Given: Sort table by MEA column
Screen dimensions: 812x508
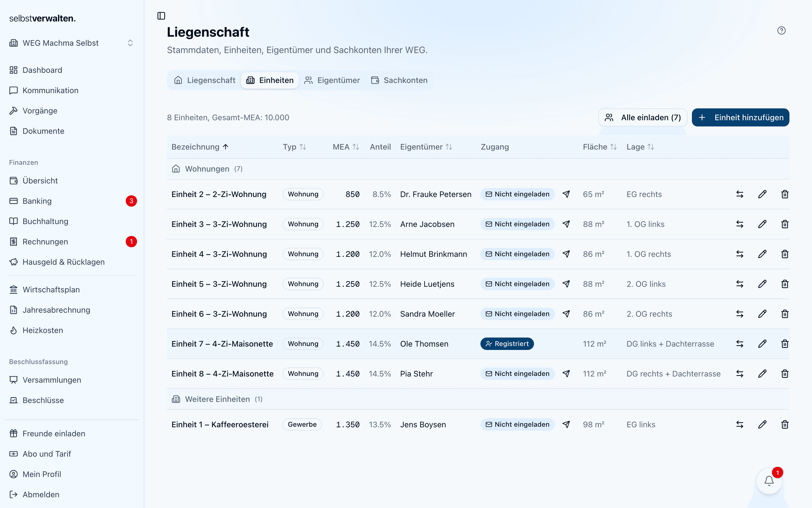Looking at the screenshot, I should (346, 147).
